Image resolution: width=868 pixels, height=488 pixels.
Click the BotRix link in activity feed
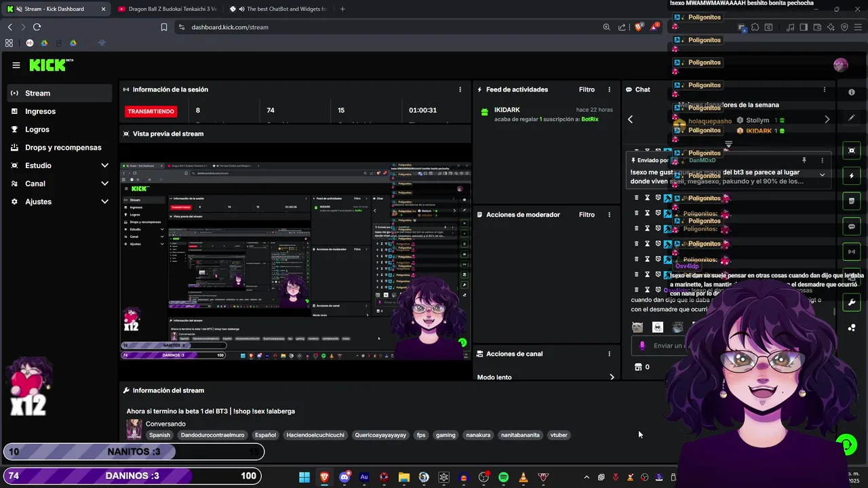pyautogui.click(x=590, y=119)
